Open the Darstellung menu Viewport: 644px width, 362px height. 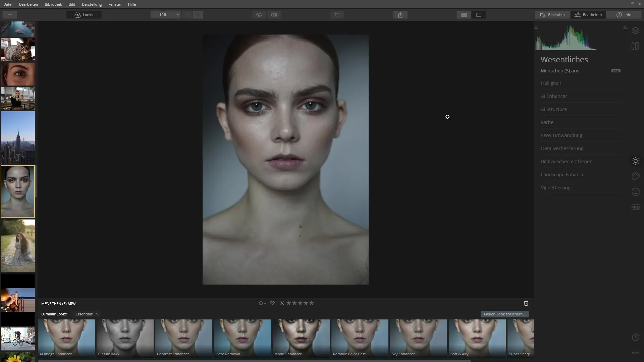[x=92, y=4]
